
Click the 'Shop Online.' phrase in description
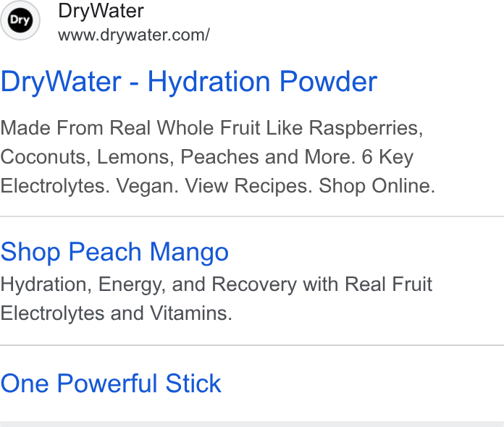(x=377, y=186)
